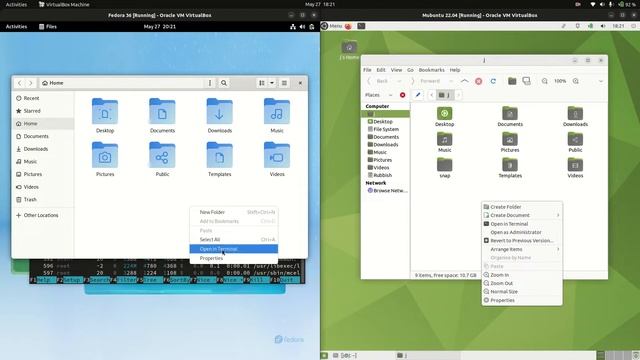Expand Arrange Items submenu in Caja context menu

tap(522, 249)
